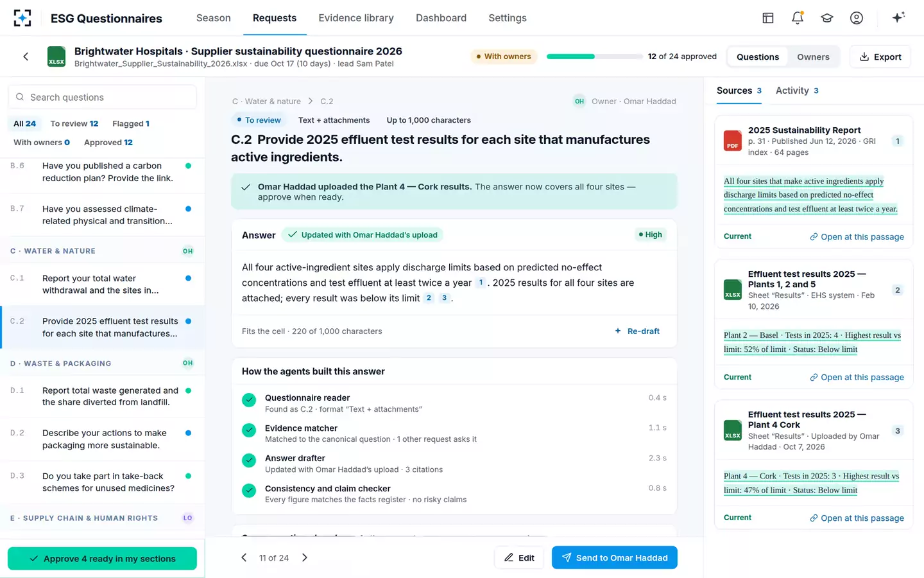Click the XLSX file icon beside Brightwater title
This screenshot has width=924, height=578.
point(56,57)
